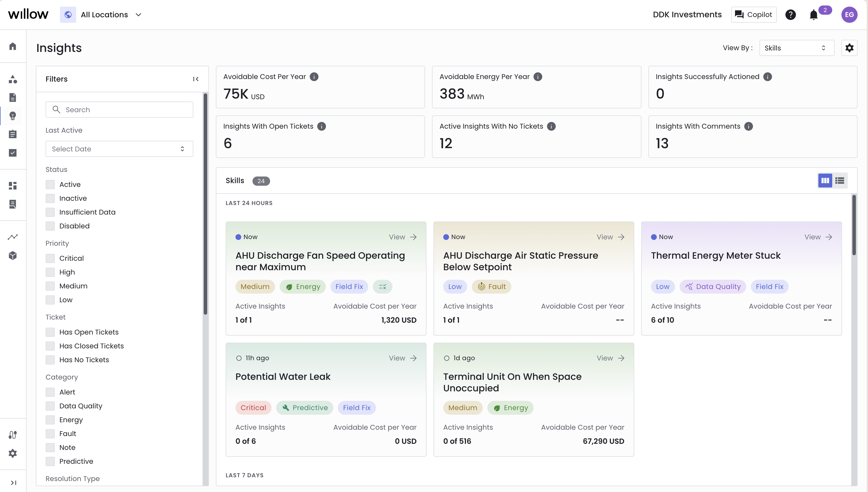The height and width of the screenshot is (492, 868).
Task: Check the Data Quality category checkbox
Action: click(50, 406)
